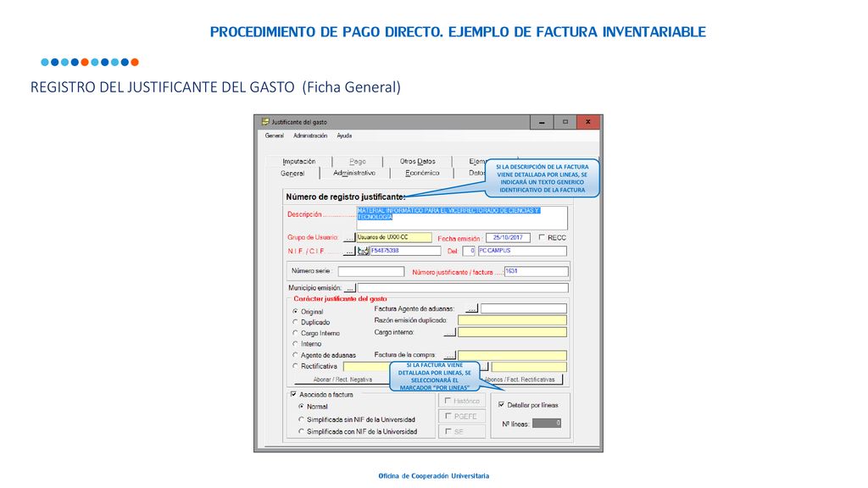Click the Grupo de Usuario field
This screenshot has height=488, width=868.
coord(394,237)
